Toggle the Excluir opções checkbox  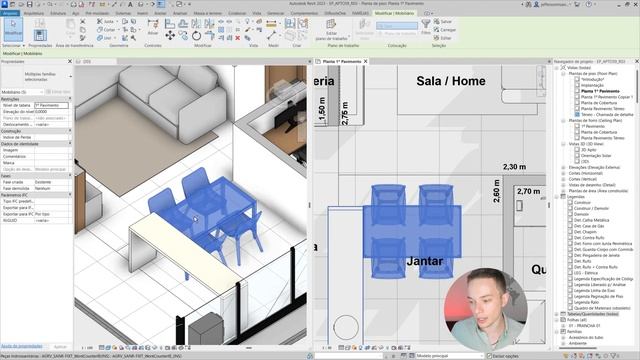489,356
